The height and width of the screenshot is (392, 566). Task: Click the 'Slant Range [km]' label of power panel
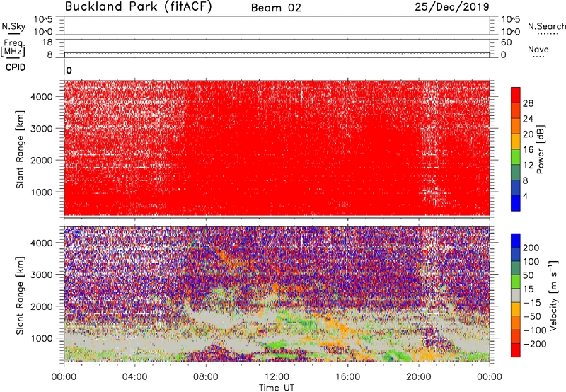(20, 149)
